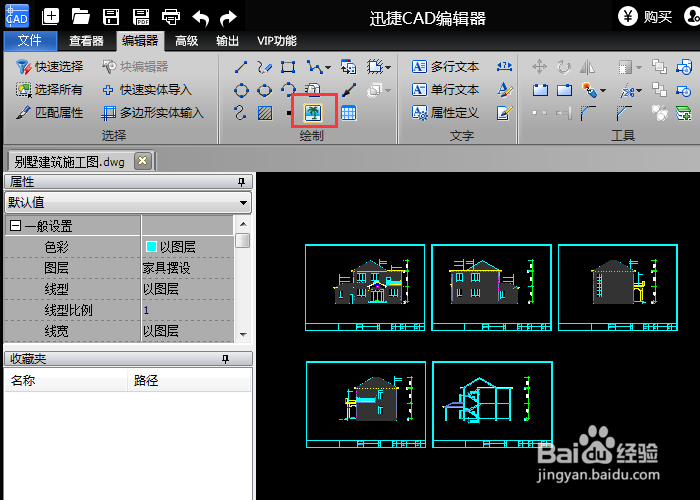
Task: Open the block creation dropdown arrow
Action: (388, 68)
